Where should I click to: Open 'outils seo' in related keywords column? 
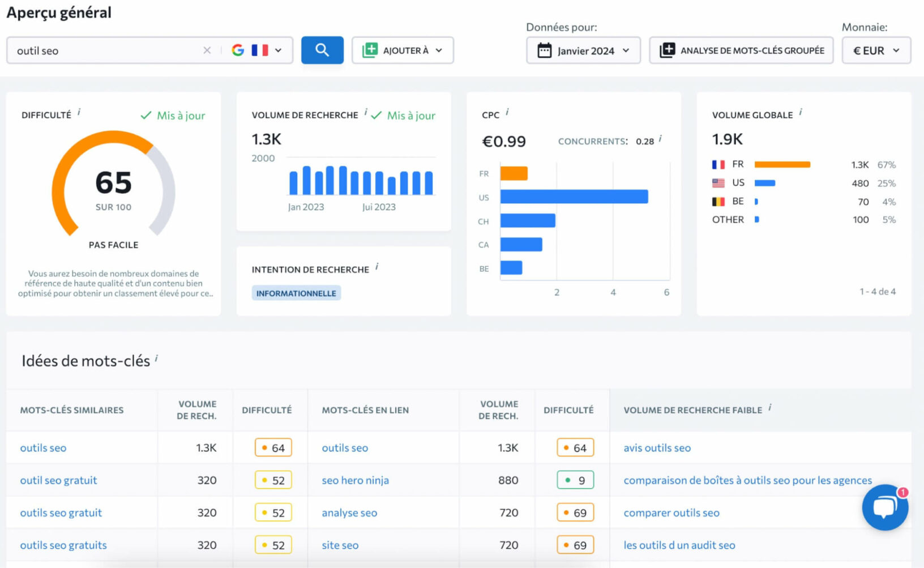coord(345,448)
